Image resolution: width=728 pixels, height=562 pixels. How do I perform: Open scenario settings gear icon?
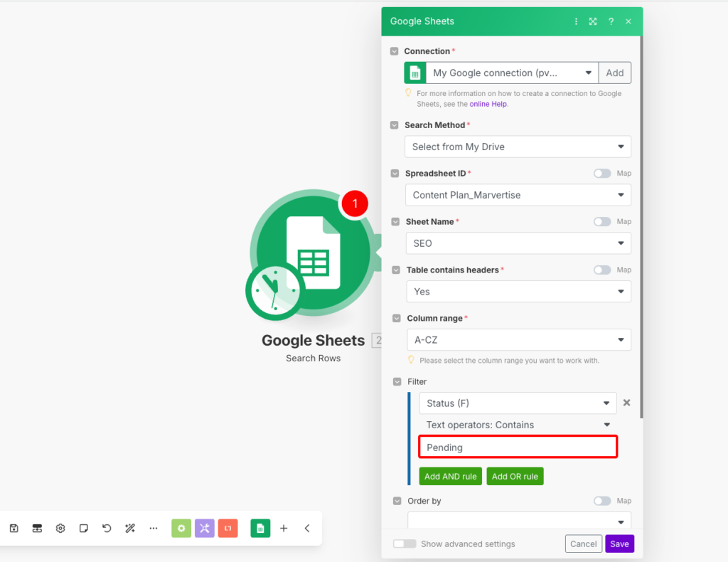60,528
